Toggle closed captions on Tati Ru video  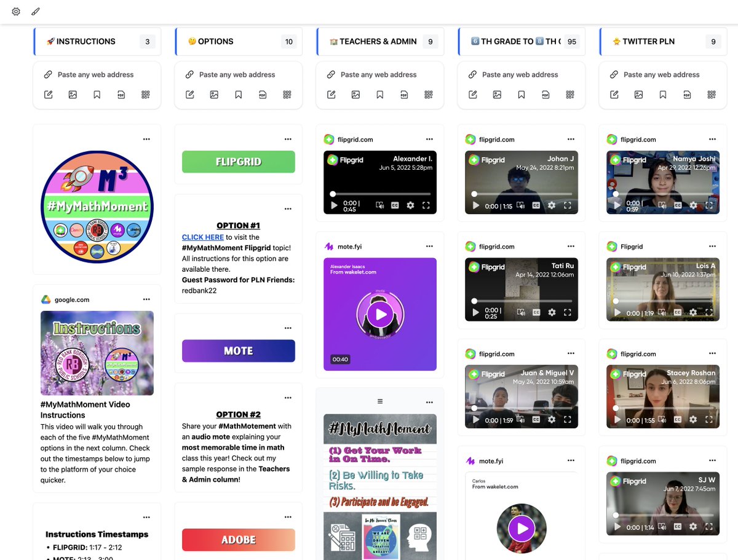(x=536, y=312)
